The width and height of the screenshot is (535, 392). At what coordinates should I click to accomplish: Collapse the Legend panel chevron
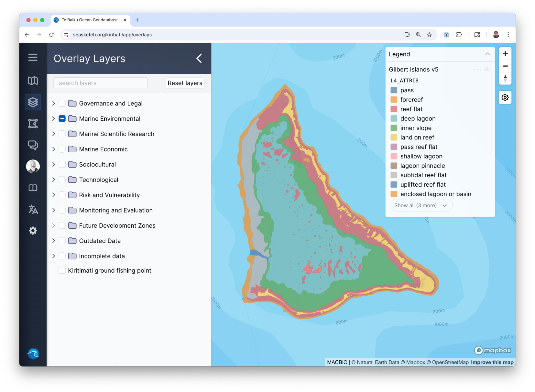487,54
